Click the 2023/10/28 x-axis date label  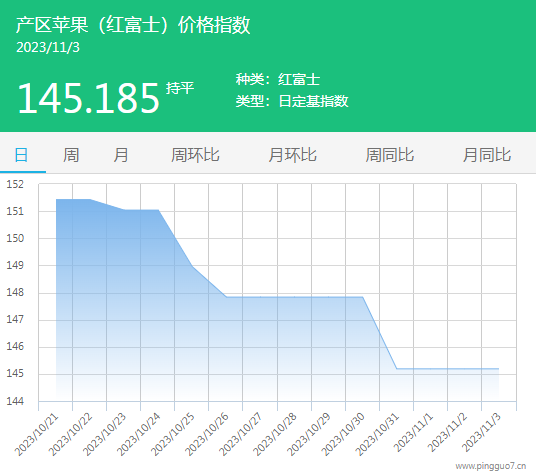275,434
